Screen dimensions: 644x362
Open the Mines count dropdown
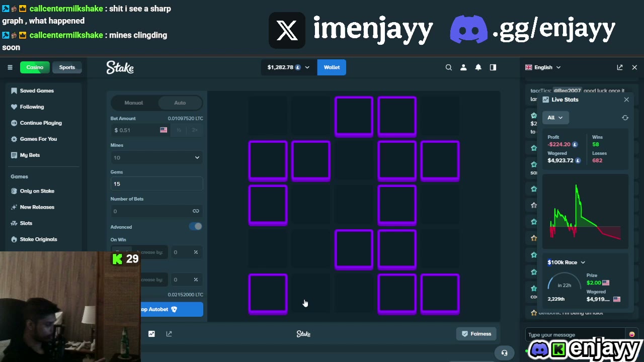pyautogui.click(x=156, y=158)
